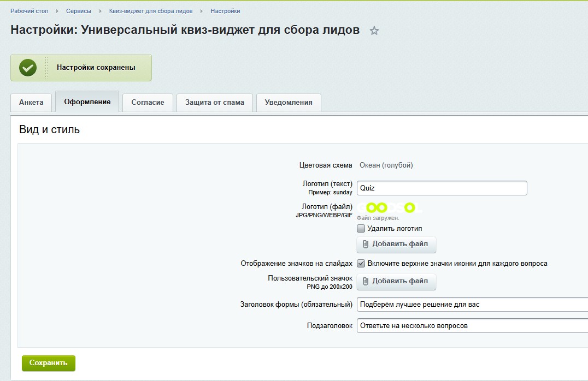Image resolution: width=588 pixels, height=381 pixels.
Task: Click the subtitle input field
Action: tap(473, 326)
